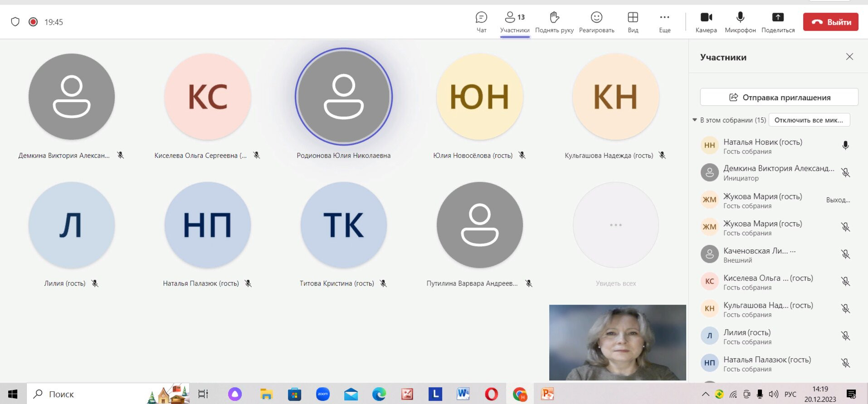Viewport: 868px width, 404px height.
Task: Click the self-view video thumbnail
Action: tap(617, 342)
